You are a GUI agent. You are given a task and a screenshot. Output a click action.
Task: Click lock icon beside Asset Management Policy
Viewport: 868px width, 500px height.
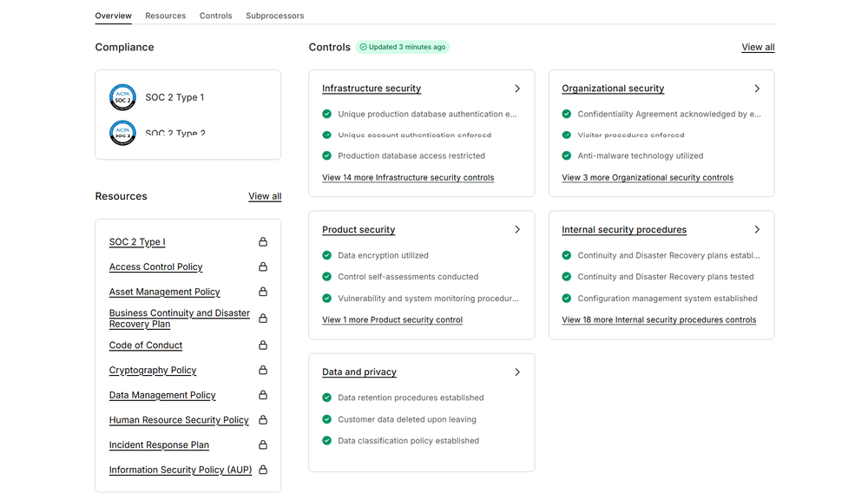263,292
